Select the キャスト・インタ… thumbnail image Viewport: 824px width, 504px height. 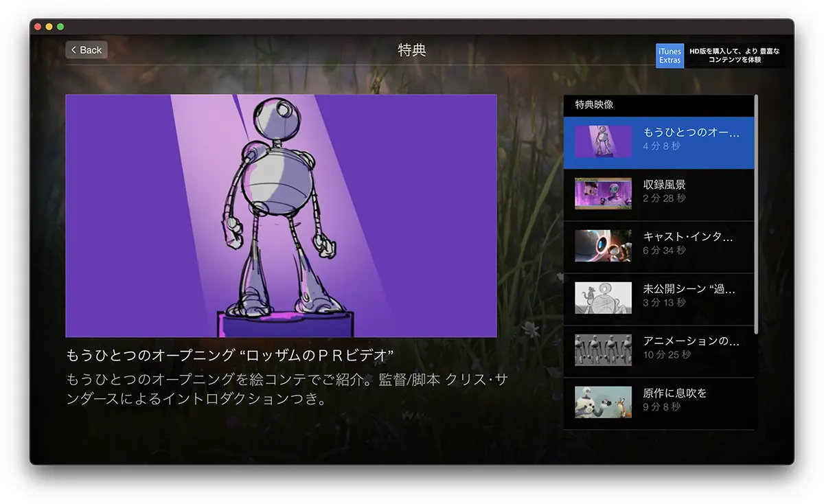[x=603, y=246]
